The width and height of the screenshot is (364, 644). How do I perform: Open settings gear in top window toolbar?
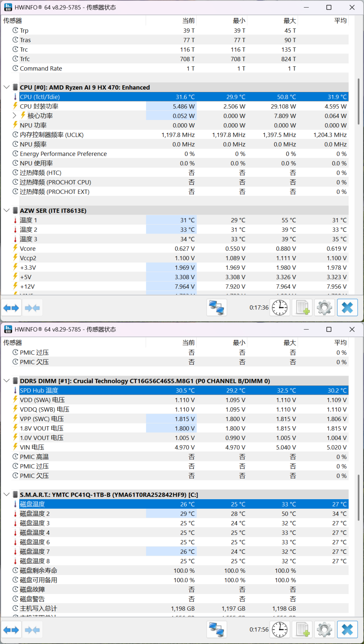[325, 308]
